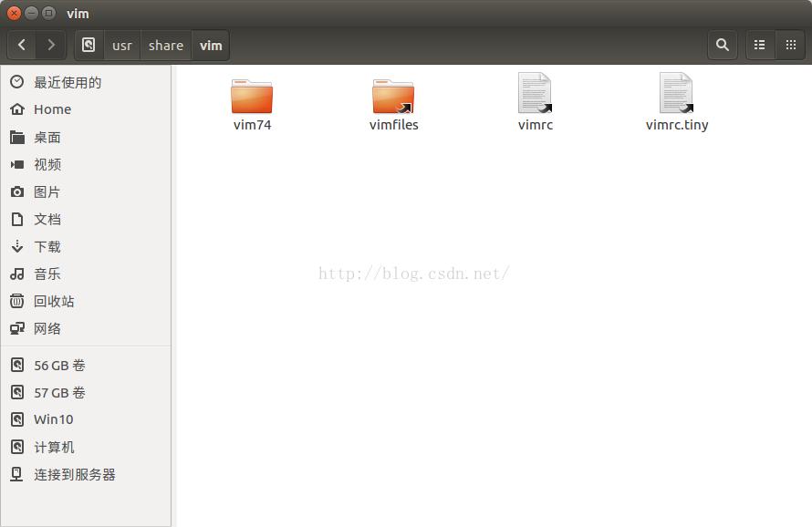The image size is (812, 527).
Task: Click the vimrc.tiny file name
Action: (677, 125)
